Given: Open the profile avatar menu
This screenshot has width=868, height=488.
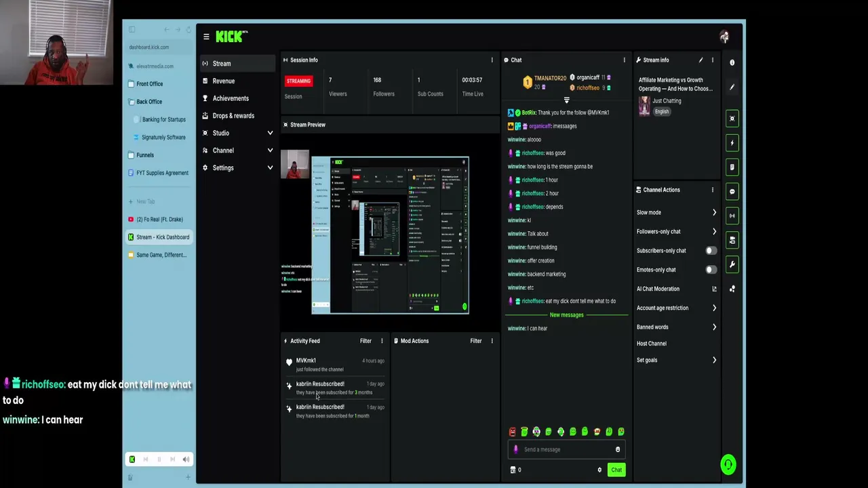Looking at the screenshot, I should pyautogui.click(x=724, y=37).
